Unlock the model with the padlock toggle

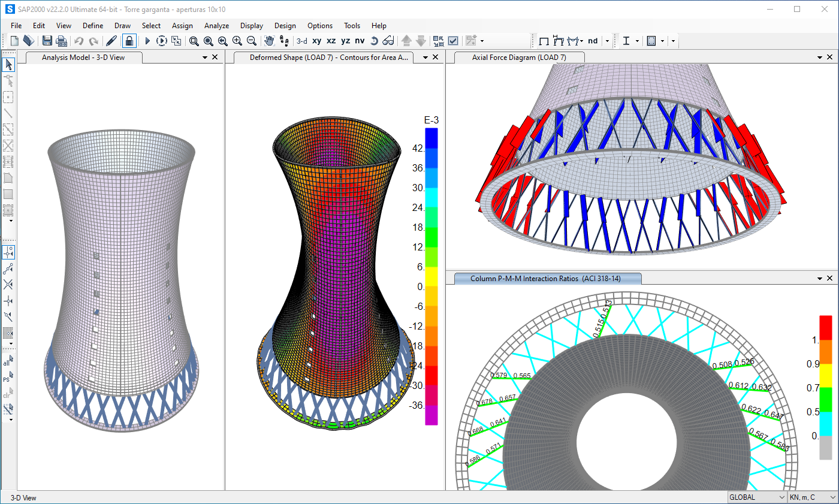pyautogui.click(x=129, y=40)
